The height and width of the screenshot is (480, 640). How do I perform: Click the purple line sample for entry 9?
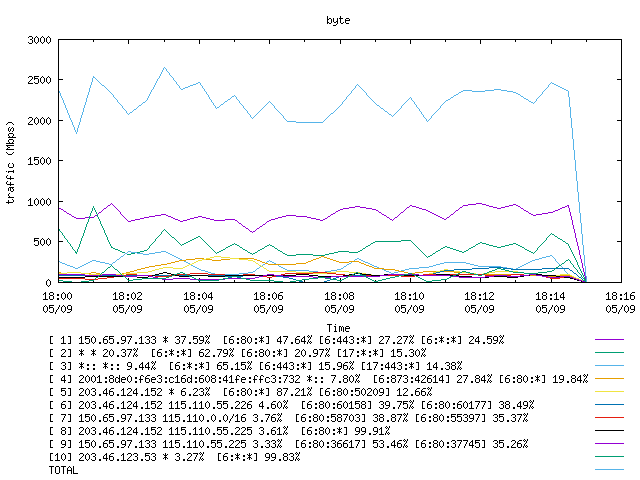click(609, 444)
